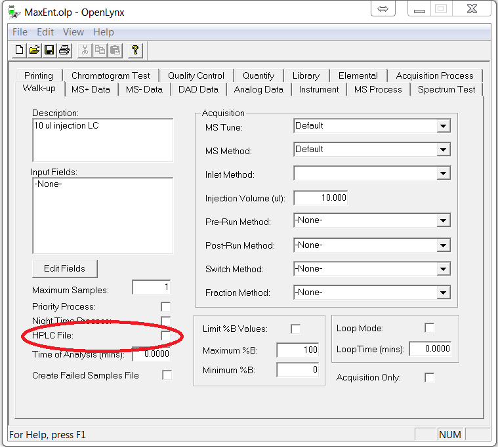Screen dimensions: 498x448
Task: Toggle the Priority Process checkbox
Action: [x=166, y=307]
